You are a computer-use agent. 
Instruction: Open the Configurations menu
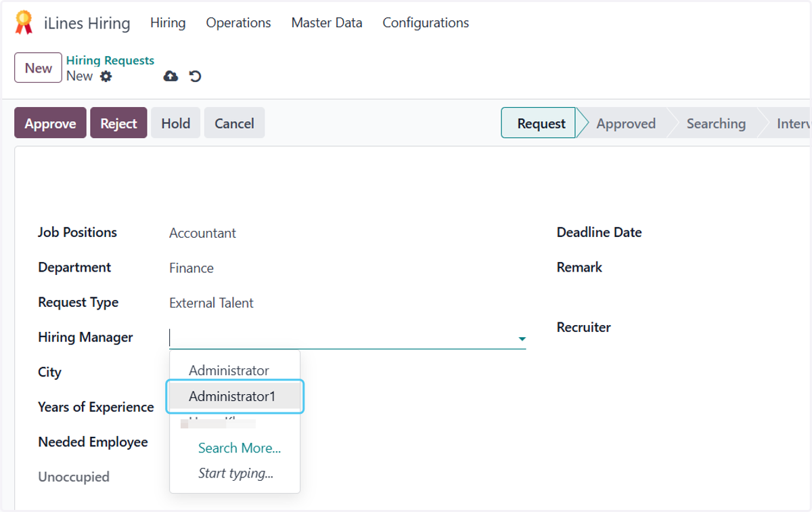point(426,23)
